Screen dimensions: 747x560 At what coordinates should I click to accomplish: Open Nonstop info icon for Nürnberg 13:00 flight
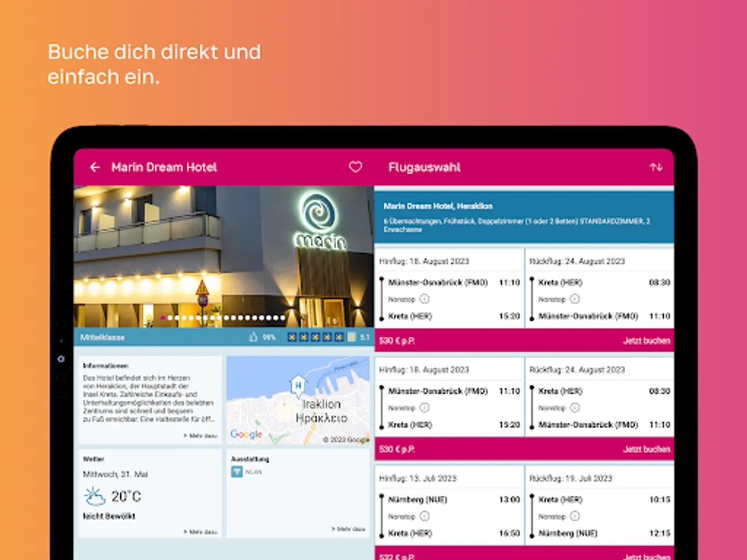pyautogui.click(x=425, y=516)
